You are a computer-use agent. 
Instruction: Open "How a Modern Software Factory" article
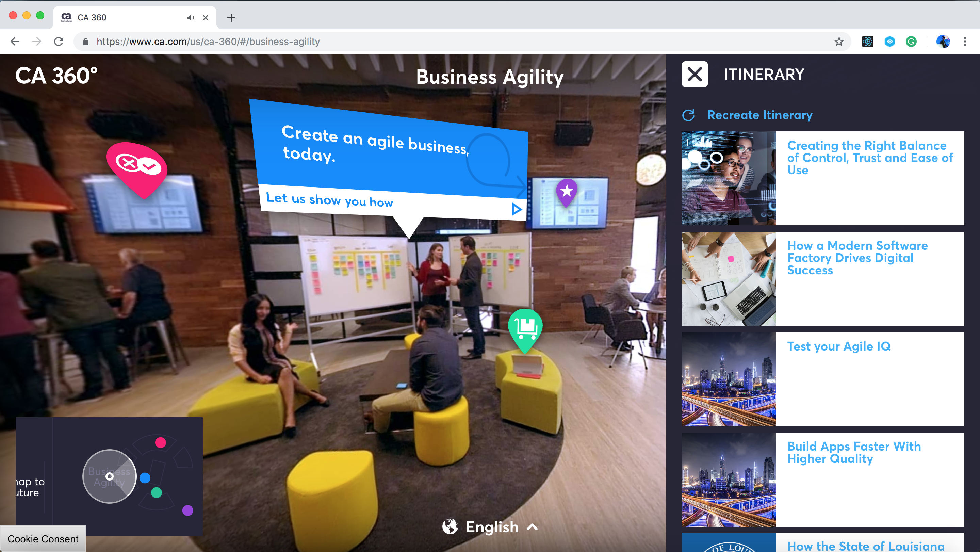click(x=857, y=258)
